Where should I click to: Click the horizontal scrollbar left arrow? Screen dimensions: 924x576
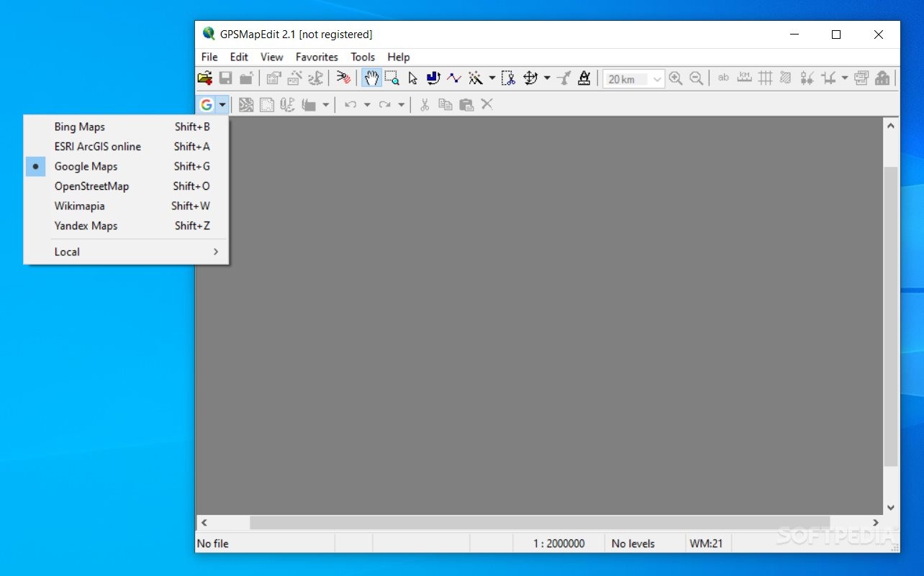point(204,523)
